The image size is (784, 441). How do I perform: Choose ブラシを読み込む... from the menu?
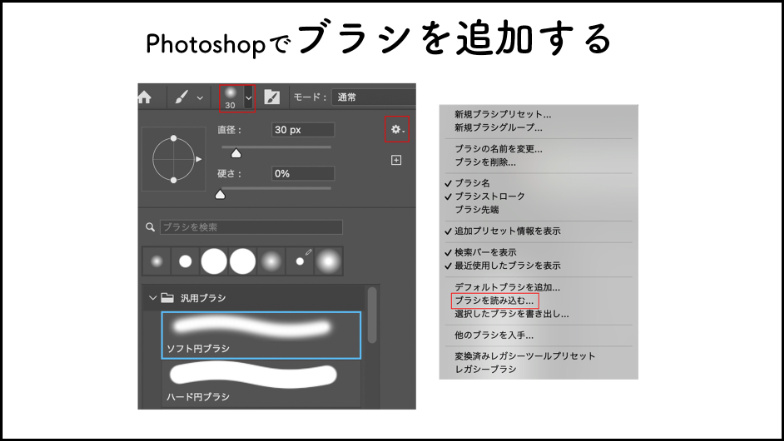(x=493, y=300)
